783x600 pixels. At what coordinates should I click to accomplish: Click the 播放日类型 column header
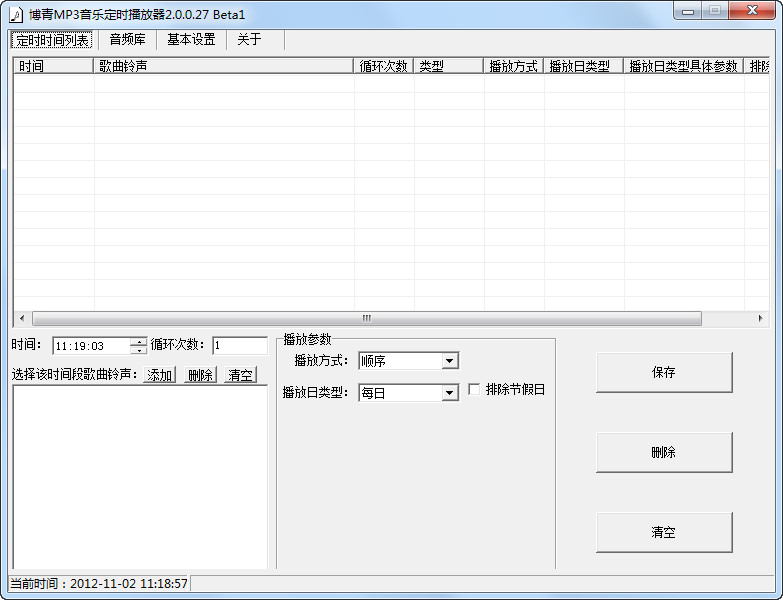tap(583, 66)
